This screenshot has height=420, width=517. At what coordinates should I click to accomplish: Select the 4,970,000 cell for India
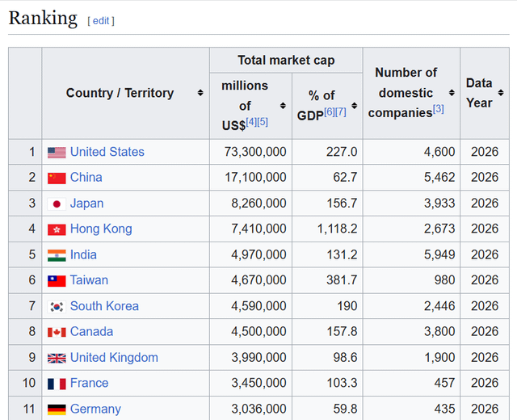click(x=250, y=255)
